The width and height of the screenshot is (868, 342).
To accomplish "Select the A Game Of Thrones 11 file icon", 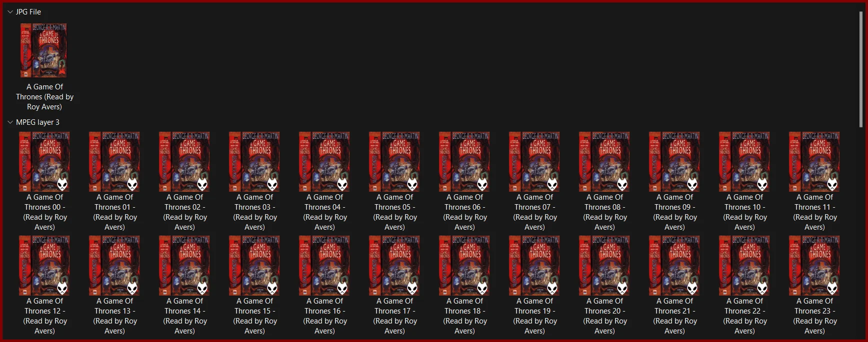I will click(814, 162).
